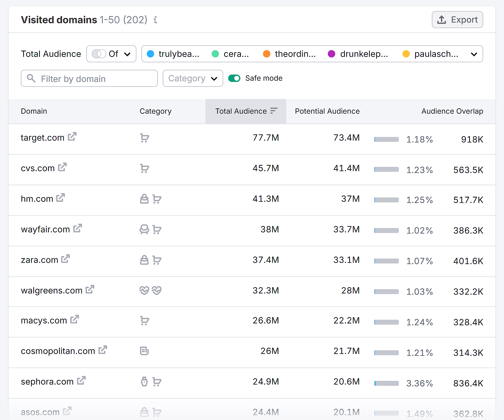The height and width of the screenshot is (420, 504).
Task: Open the wayfair.com domain link
Action: point(45,230)
